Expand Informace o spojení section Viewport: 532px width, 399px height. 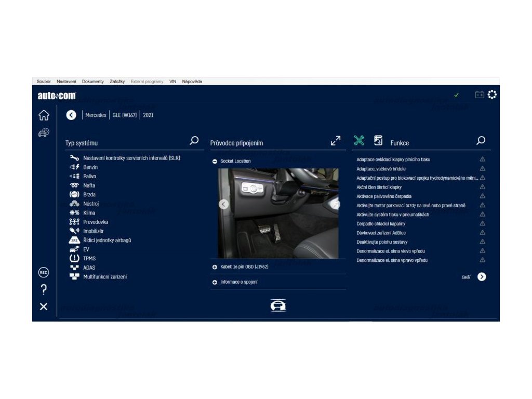click(x=215, y=282)
